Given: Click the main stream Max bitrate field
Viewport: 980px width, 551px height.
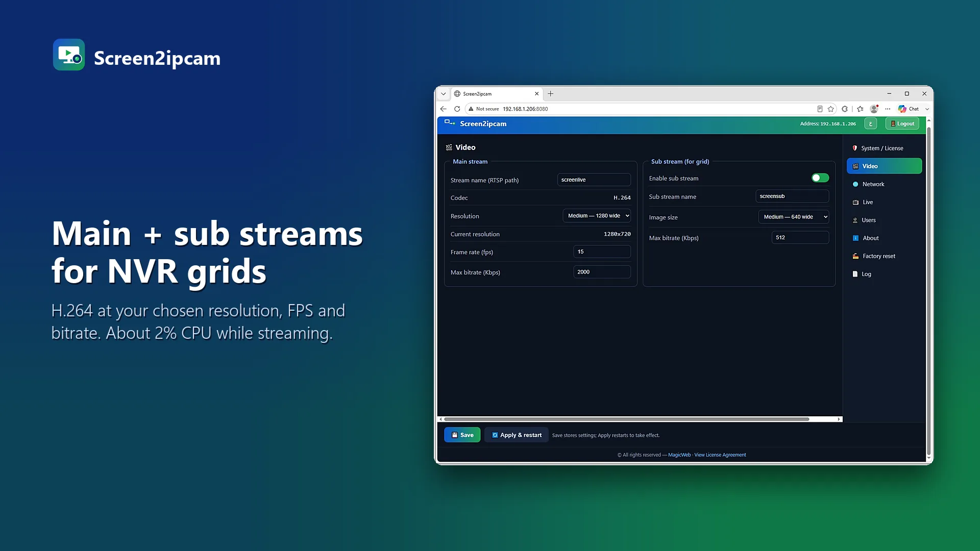Looking at the screenshot, I should (x=602, y=272).
